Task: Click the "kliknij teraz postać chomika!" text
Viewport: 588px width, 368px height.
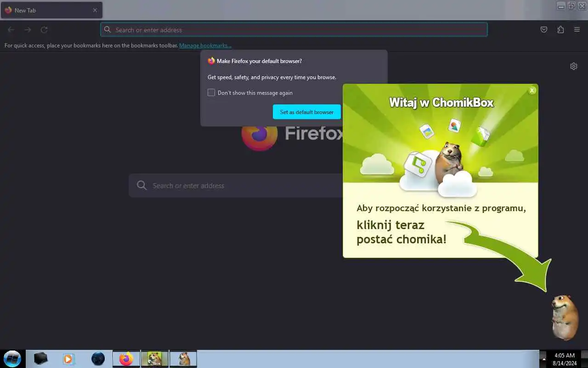Action: point(401,232)
